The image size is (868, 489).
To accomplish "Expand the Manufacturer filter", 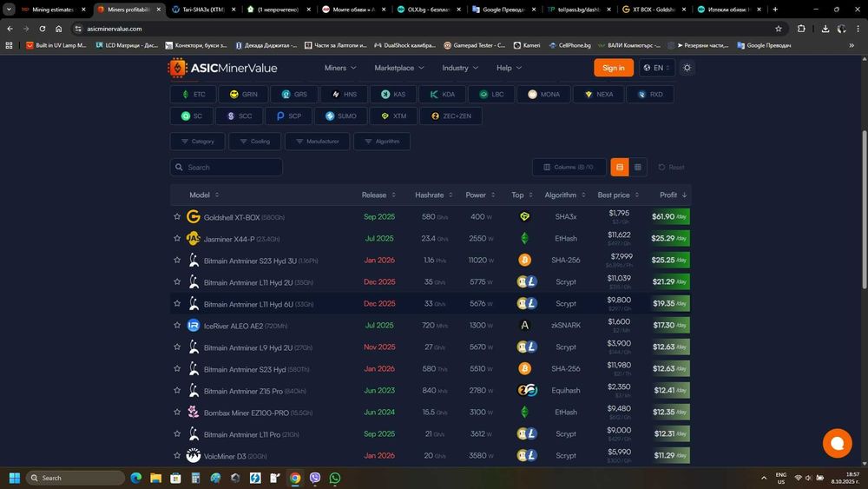I will coord(317,142).
